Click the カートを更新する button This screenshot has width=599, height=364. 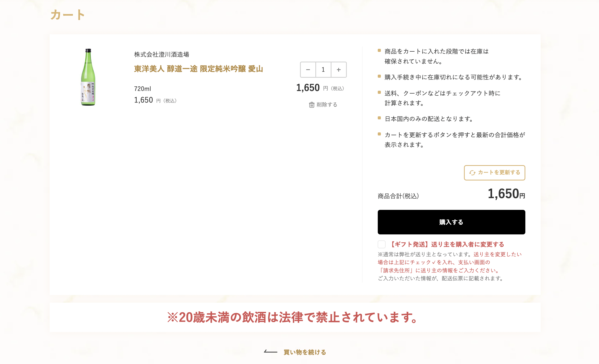(494, 173)
